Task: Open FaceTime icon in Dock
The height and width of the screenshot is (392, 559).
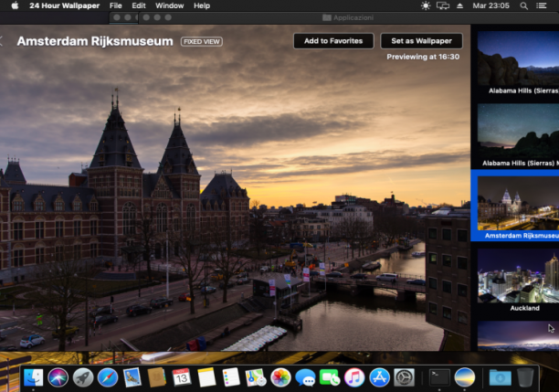Action: 330,377
